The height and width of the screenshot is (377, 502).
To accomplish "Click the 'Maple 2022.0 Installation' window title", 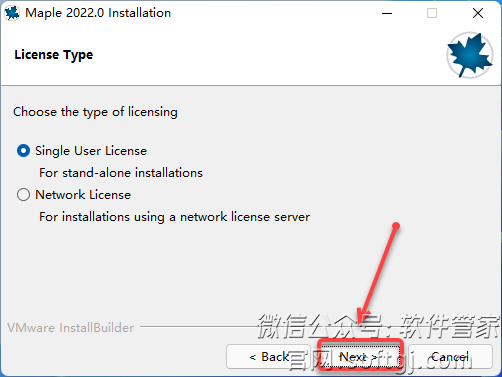I will pos(98,13).
